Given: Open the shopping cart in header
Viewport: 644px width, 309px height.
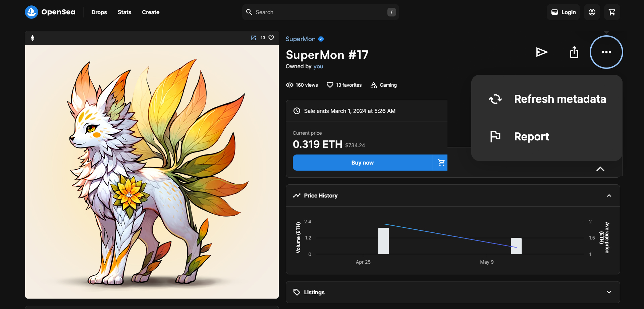Looking at the screenshot, I should click(x=612, y=12).
